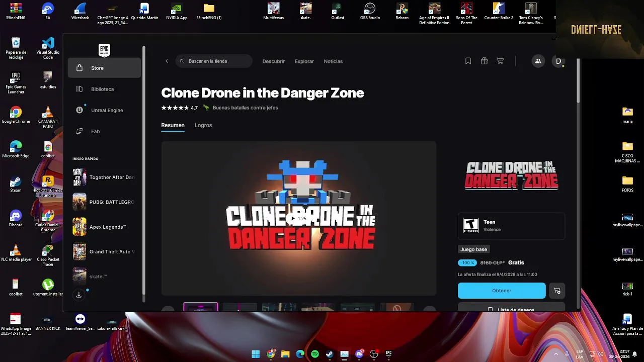This screenshot has height=362, width=644.
Task: Open the D profile avatar
Action: point(558,61)
